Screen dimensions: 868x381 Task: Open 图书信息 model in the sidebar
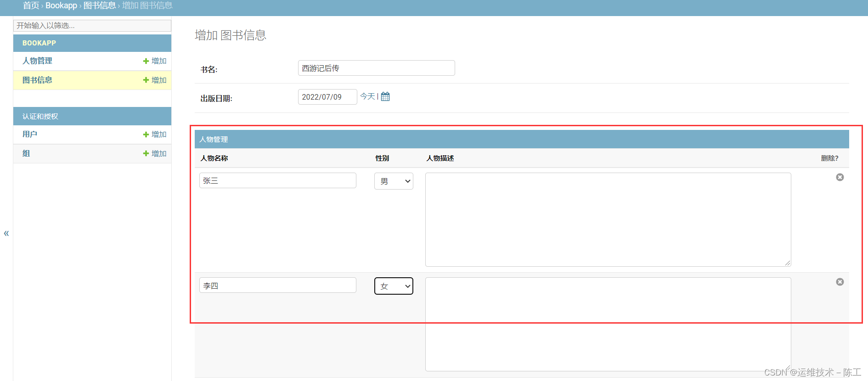pyautogui.click(x=37, y=80)
